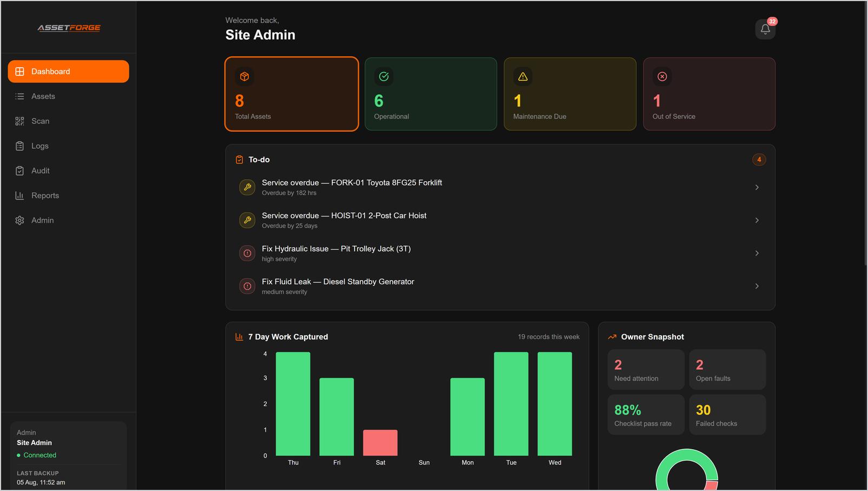Click the Assets list icon
The height and width of the screenshot is (491, 868).
[19, 96]
